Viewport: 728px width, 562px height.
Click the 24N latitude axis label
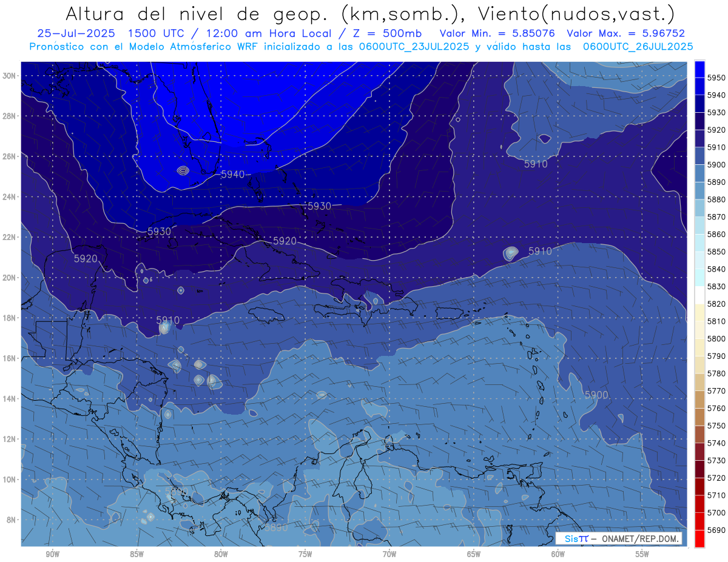pos(10,197)
